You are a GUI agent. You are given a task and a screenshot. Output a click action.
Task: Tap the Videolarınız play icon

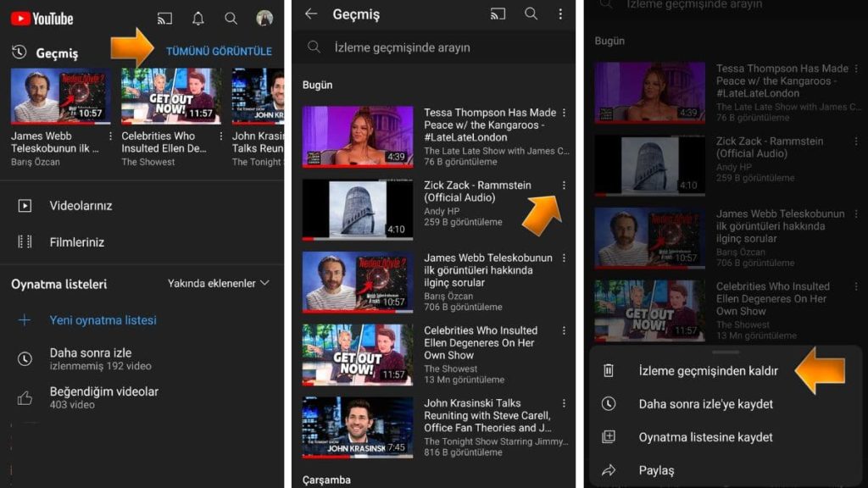(25, 206)
